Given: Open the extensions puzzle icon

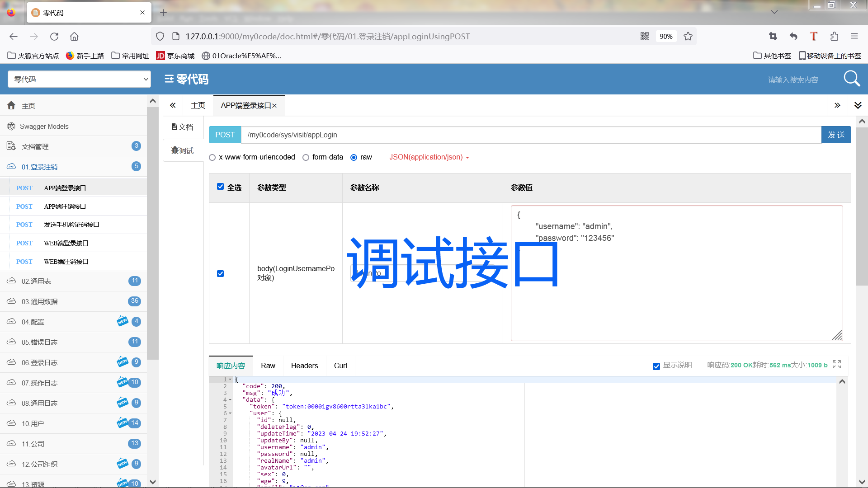Looking at the screenshot, I should 834,37.
